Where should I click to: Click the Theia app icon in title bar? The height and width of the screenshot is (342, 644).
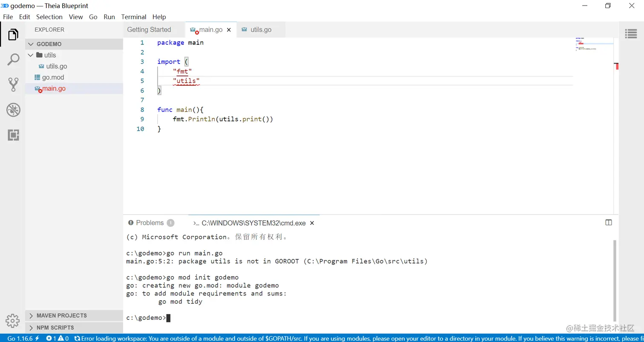[x=5, y=6]
